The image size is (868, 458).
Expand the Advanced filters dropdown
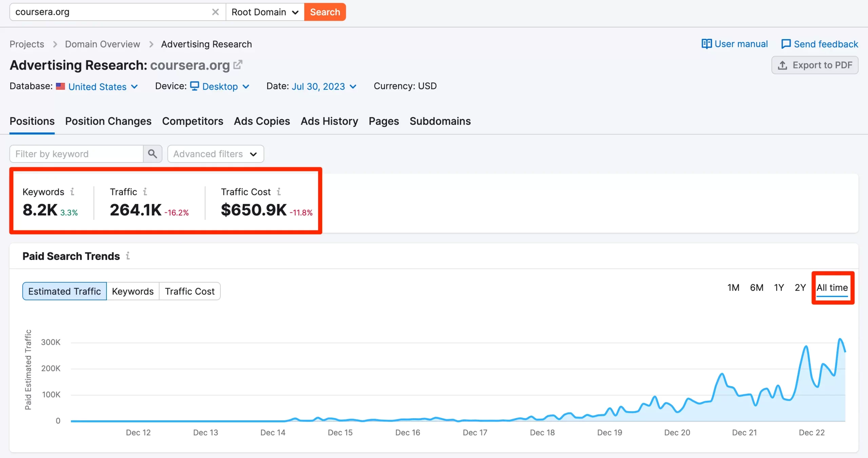(215, 154)
